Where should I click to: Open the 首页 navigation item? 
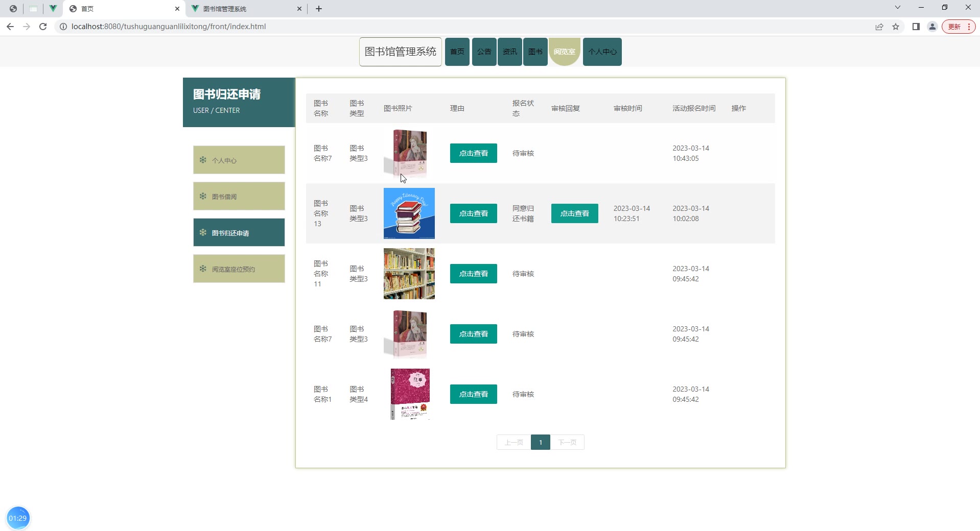click(x=457, y=52)
